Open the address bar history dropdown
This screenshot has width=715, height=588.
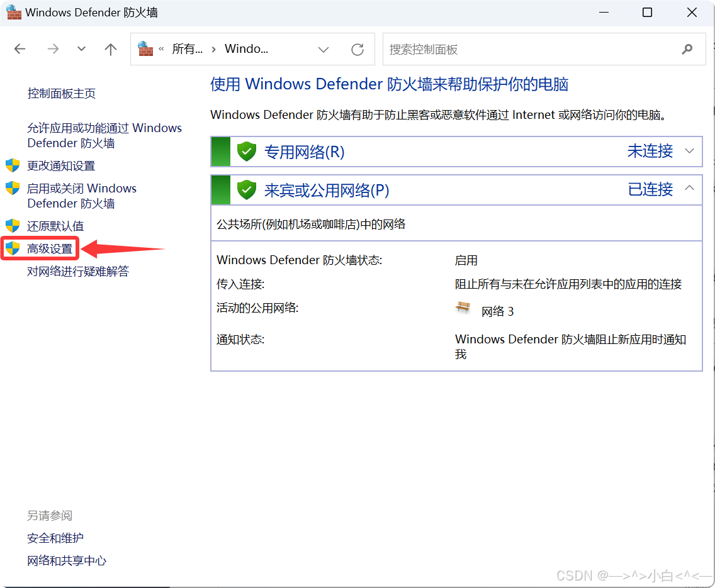(x=324, y=49)
